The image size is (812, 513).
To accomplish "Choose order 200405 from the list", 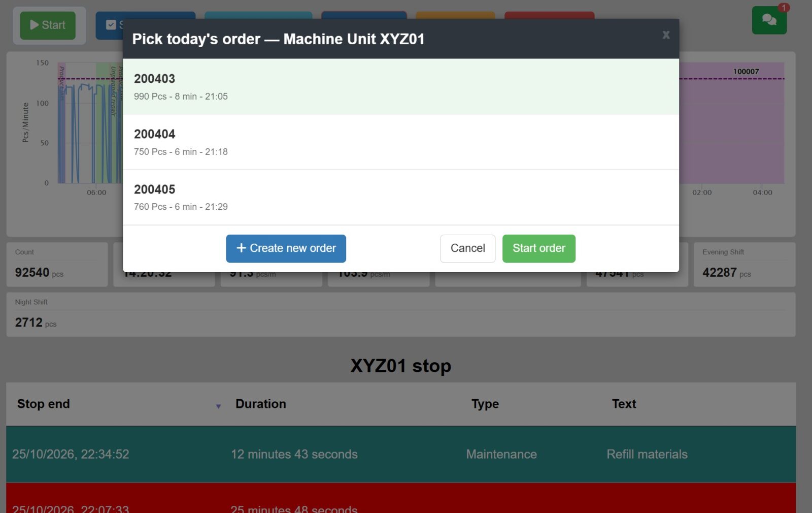I will [400, 197].
